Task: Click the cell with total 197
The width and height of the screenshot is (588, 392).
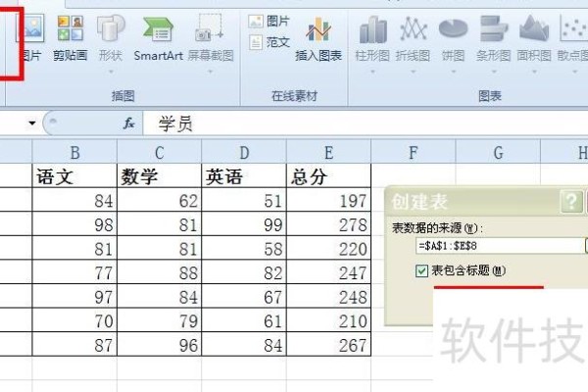Action: click(329, 200)
